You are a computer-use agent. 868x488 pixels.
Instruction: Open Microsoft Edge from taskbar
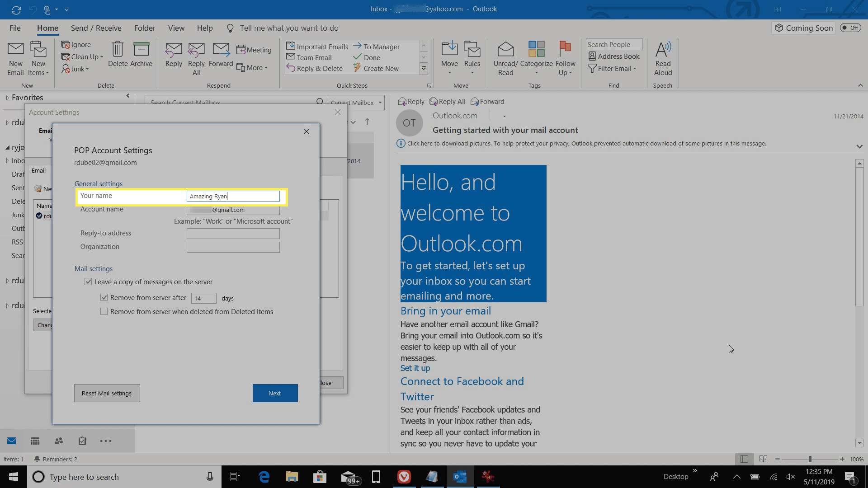coord(264,477)
